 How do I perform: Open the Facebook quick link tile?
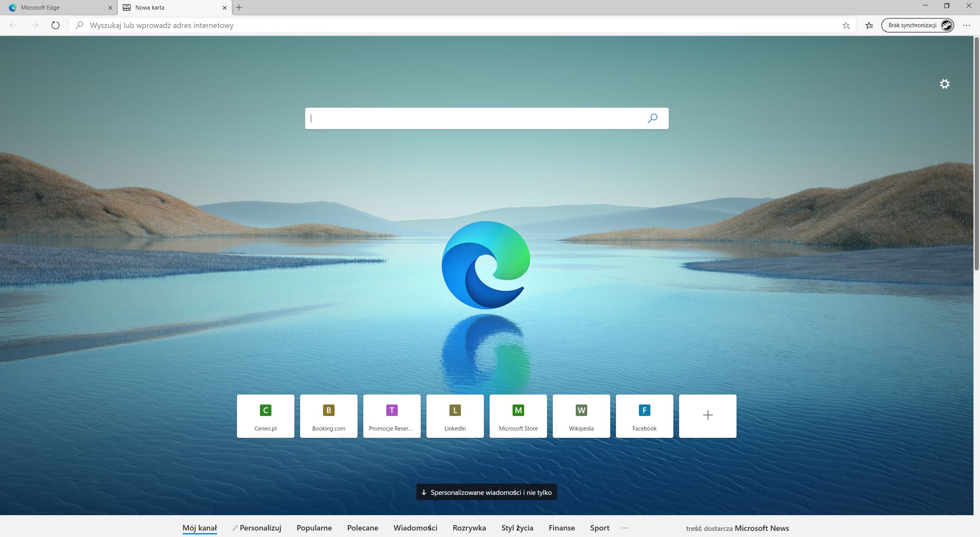point(644,416)
